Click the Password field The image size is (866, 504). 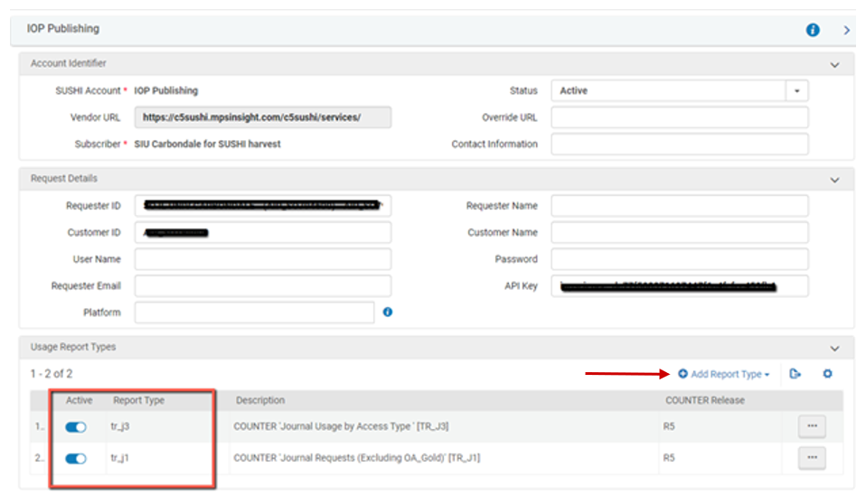679,259
